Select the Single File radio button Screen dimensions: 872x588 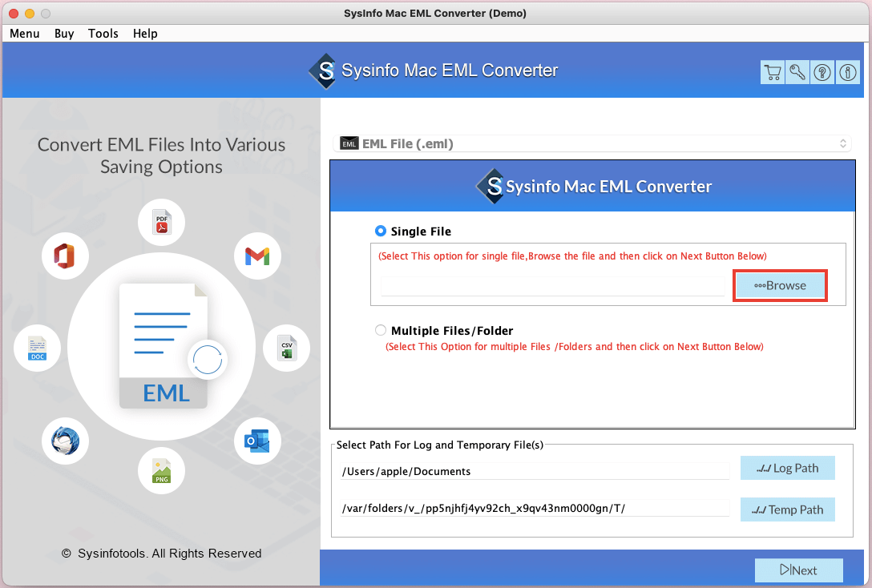coord(381,231)
